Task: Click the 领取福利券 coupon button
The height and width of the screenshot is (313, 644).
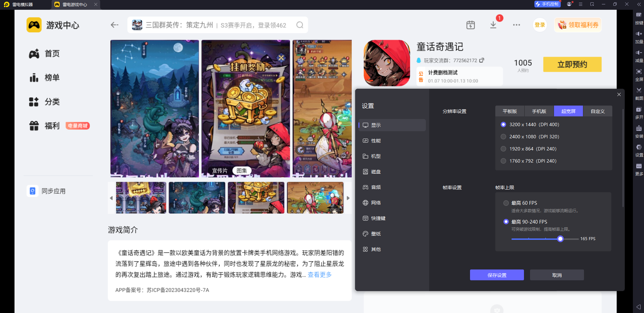Action: point(578,25)
